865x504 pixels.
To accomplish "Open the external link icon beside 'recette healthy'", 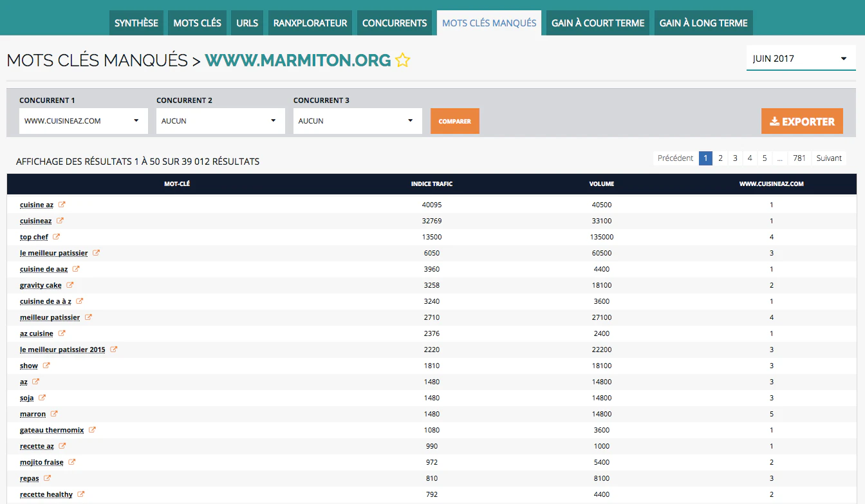I will [x=81, y=494].
